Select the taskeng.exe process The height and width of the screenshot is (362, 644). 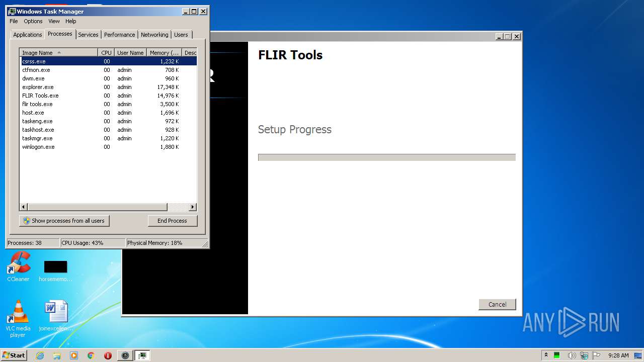[108, 121]
